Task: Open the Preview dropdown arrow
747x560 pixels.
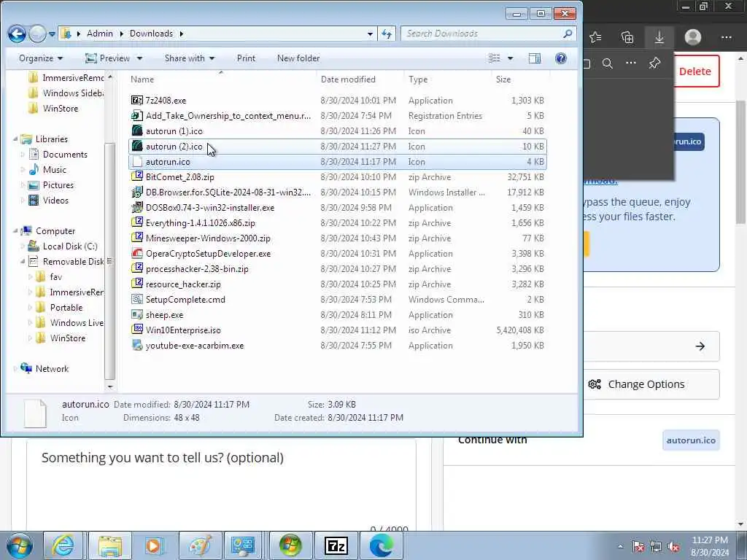Action: [x=139, y=58]
